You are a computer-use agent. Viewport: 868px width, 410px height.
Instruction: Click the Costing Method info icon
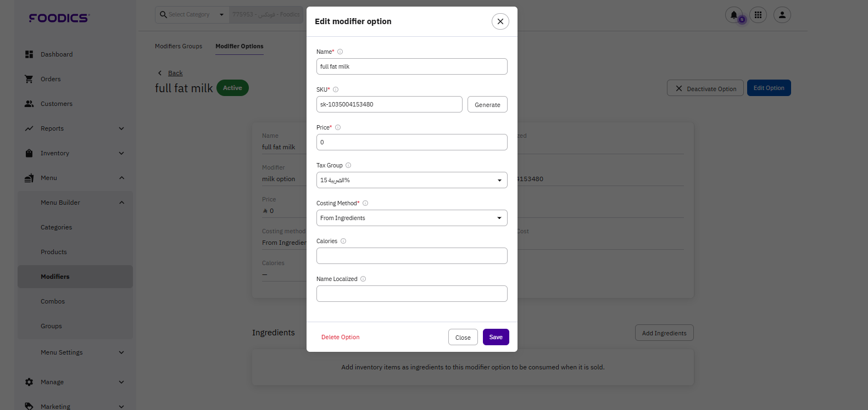[365, 203]
